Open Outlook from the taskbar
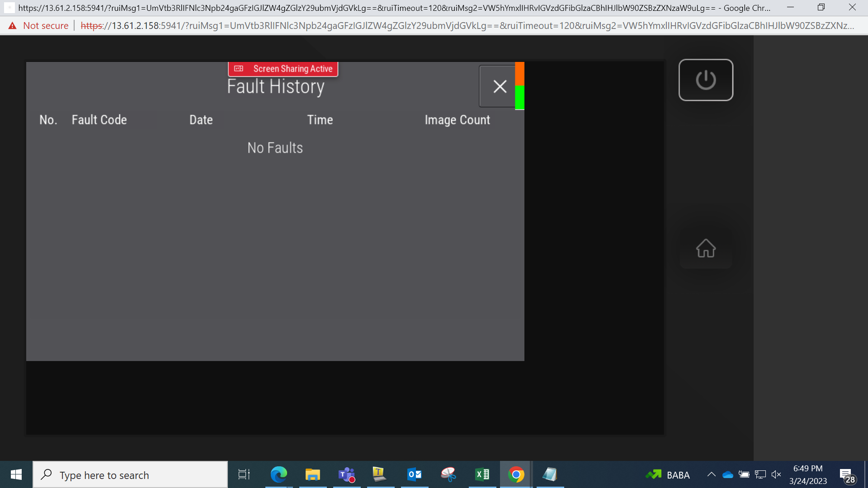 click(x=415, y=474)
